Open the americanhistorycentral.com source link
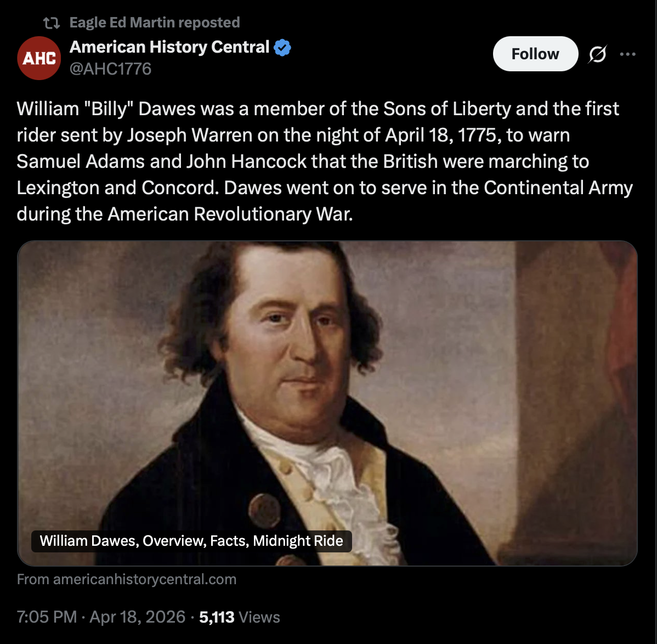 coord(127,579)
